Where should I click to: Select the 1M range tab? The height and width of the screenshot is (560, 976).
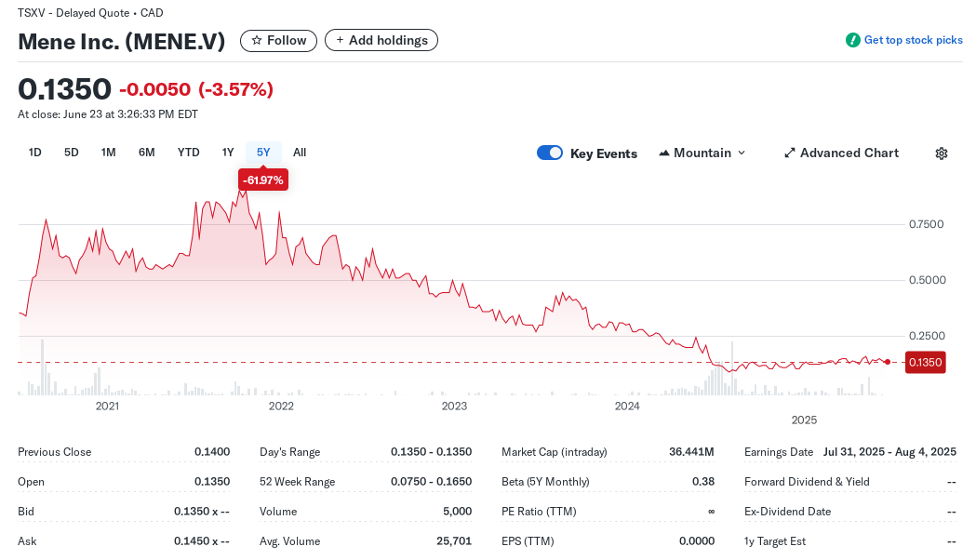(x=108, y=153)
